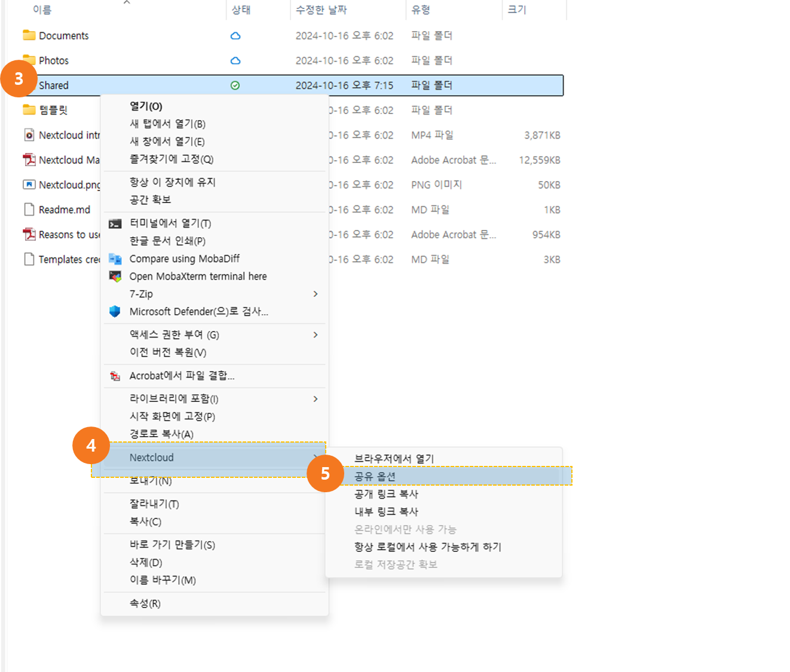Click the Acrobat combine files icon
This screenshot has width=790, height=672.
pyautogui.click(x=115, y=376)
